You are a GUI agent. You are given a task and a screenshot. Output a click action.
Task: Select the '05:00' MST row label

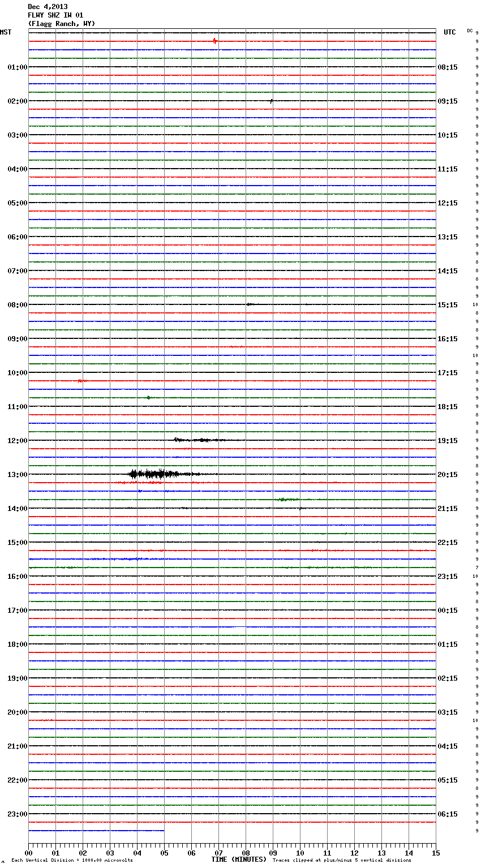(18, 203)
